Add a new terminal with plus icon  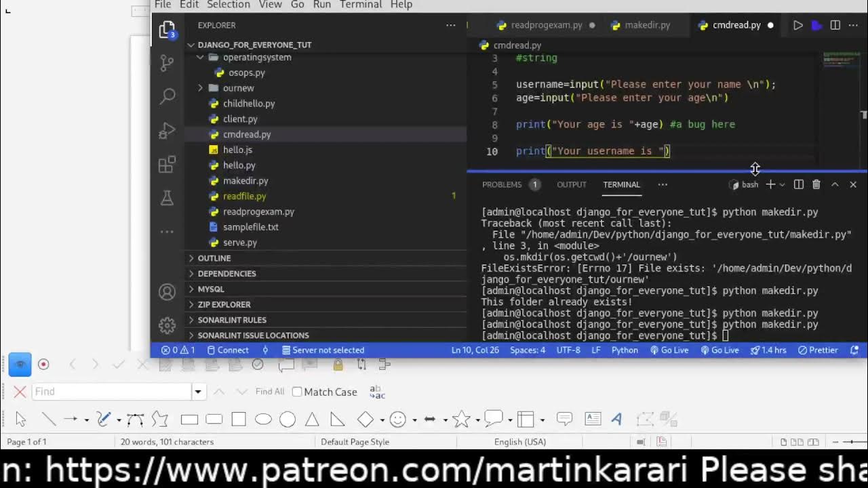tap(770, 184)
